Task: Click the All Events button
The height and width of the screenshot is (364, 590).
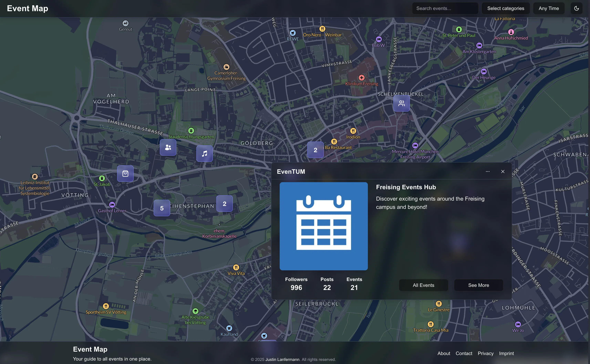Action: click(x=423, y=285)
